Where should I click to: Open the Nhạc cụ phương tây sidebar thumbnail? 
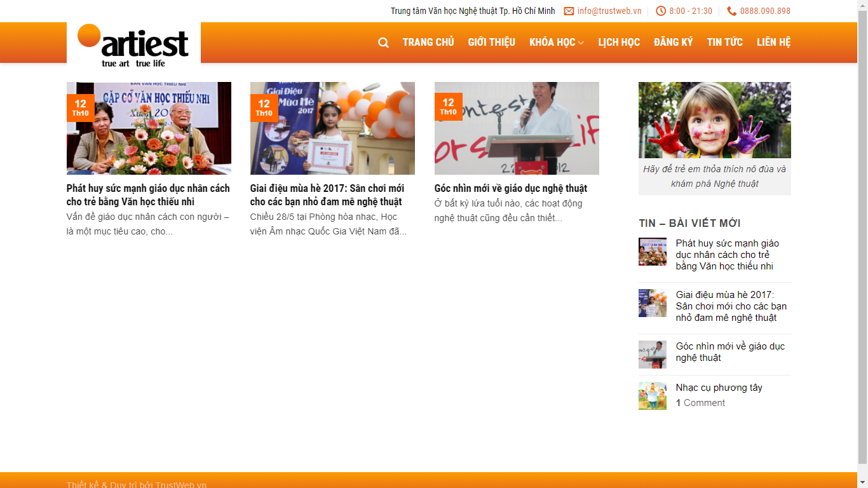click(x=652, y=396)
